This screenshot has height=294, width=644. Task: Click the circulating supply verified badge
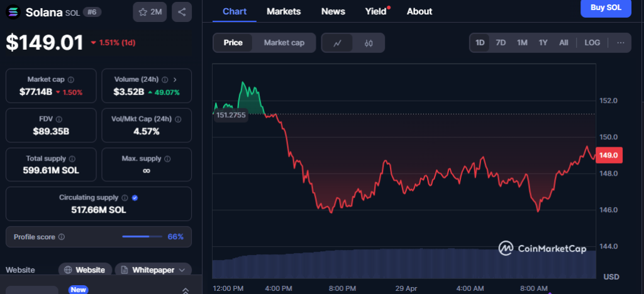(x=135, y=198)
